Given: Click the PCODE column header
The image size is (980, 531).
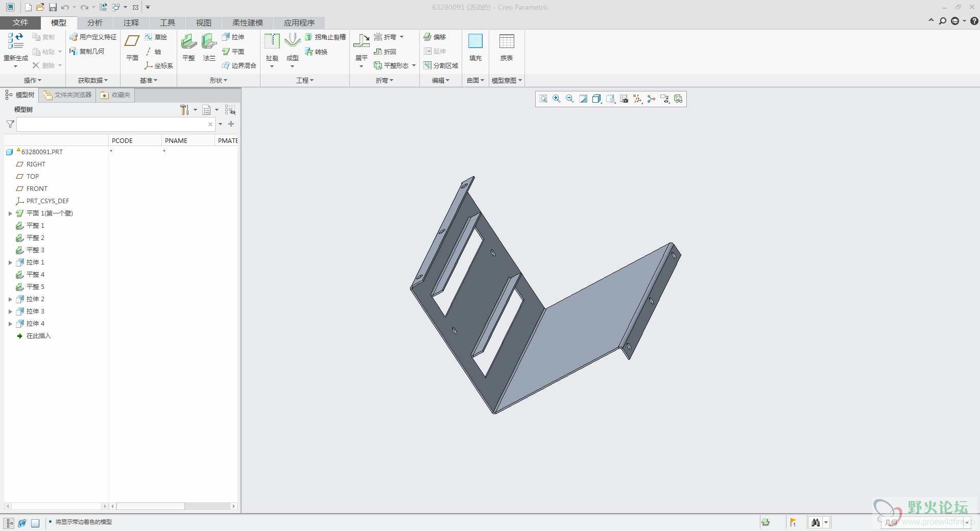Looking at the screenshot, I should click(135, 140).
